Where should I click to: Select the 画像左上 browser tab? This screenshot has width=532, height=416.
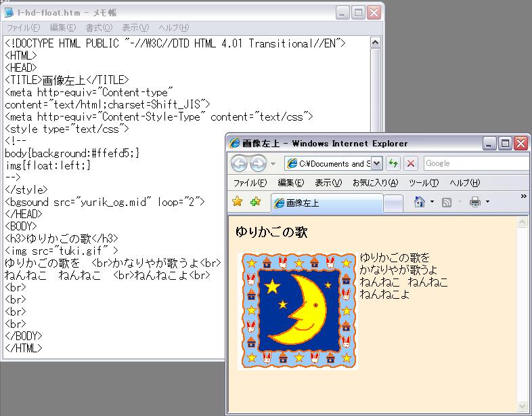pos(327,203)
